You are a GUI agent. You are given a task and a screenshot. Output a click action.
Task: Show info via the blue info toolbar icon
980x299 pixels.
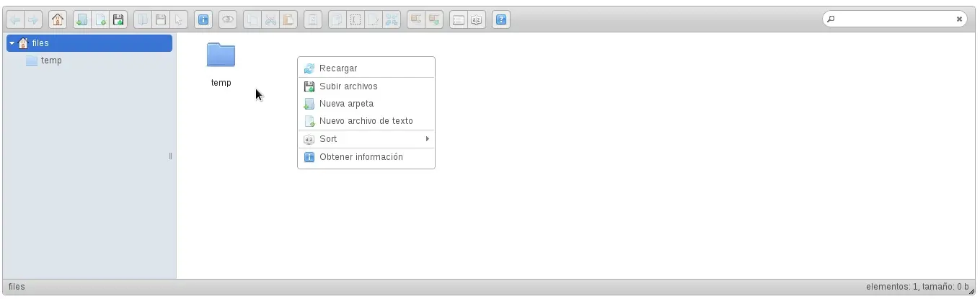[203, 20]
